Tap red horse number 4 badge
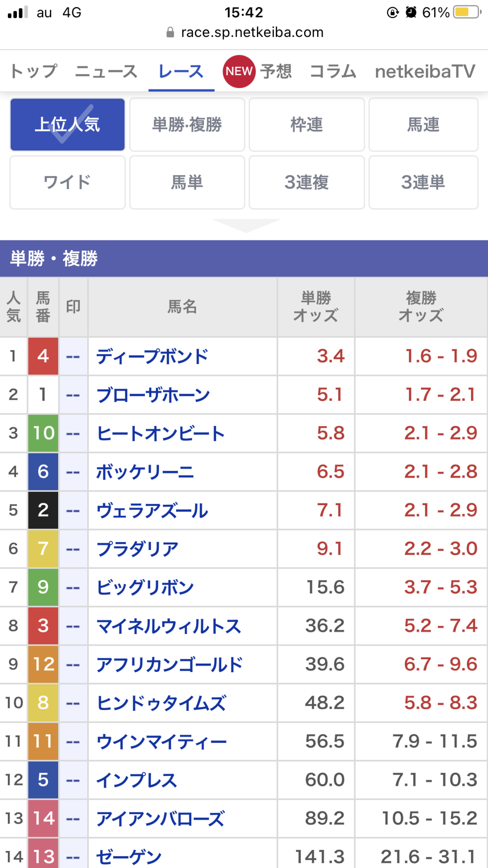This screenshot has width=488, height=868. [x=43, y=356]
